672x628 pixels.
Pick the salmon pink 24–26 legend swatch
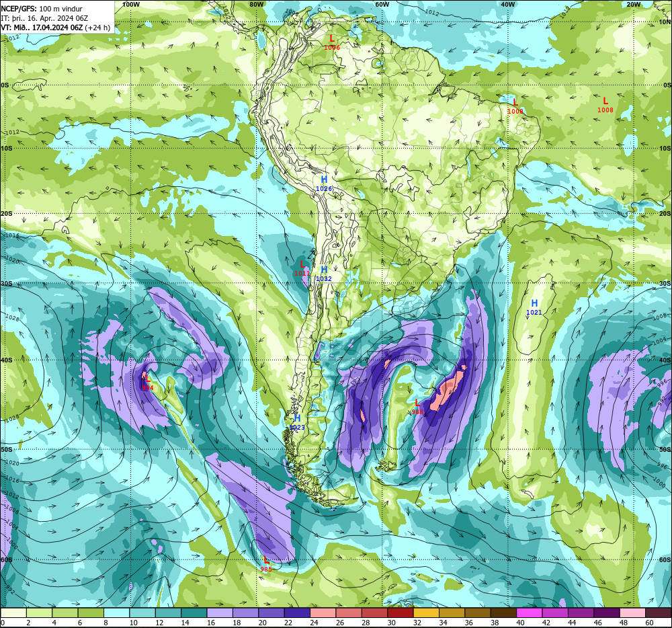(x=323, y=613)
